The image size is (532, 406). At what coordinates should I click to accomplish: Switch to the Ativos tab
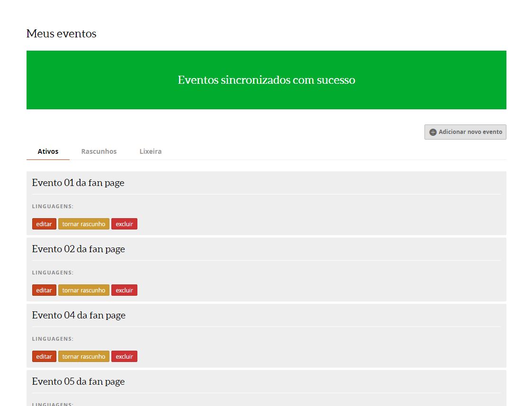48,151
